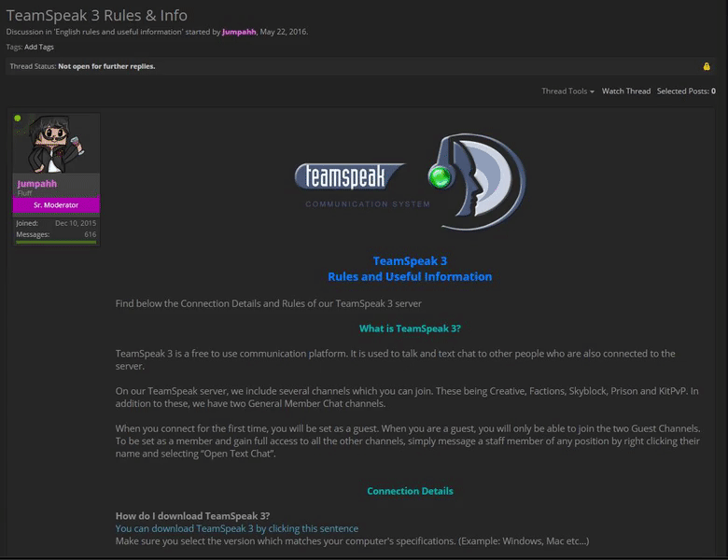The height and width of the screenshot is (560, 728).
Task: Open Jumpahh profile link in thread header
Action: pyautogui.click(x=239, y=32)
